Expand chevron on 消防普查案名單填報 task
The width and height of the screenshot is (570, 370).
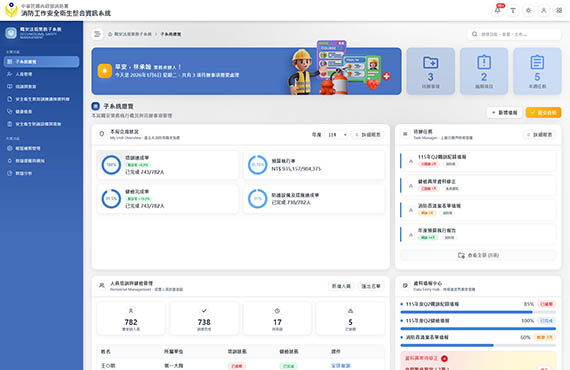click(x=411, y=210)
